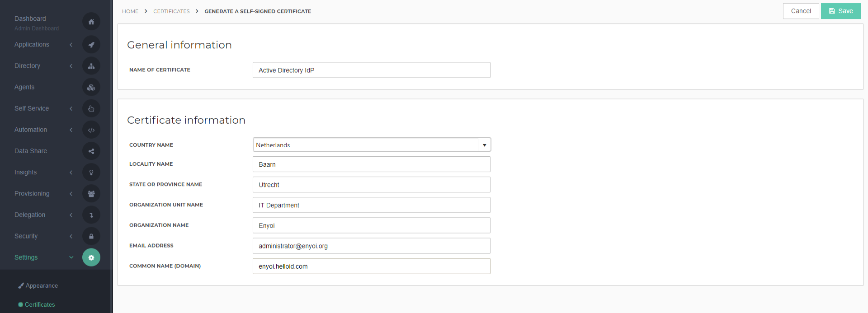
Task: Focus the Name of Certificate field
Action: (371, 70)
